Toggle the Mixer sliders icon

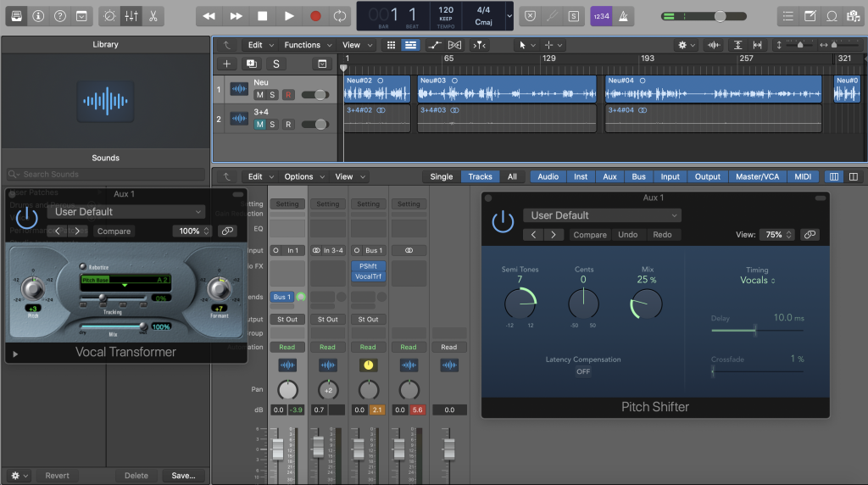tap(131, 16)
